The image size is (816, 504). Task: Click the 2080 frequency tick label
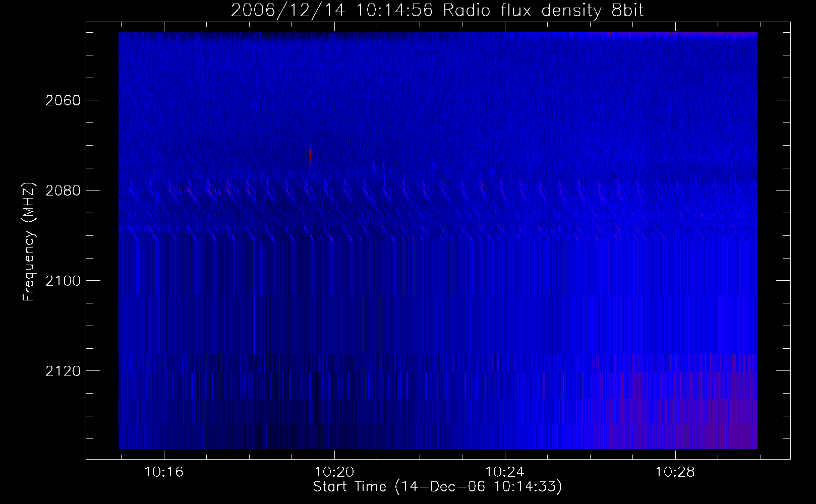(x=63, y=191)
